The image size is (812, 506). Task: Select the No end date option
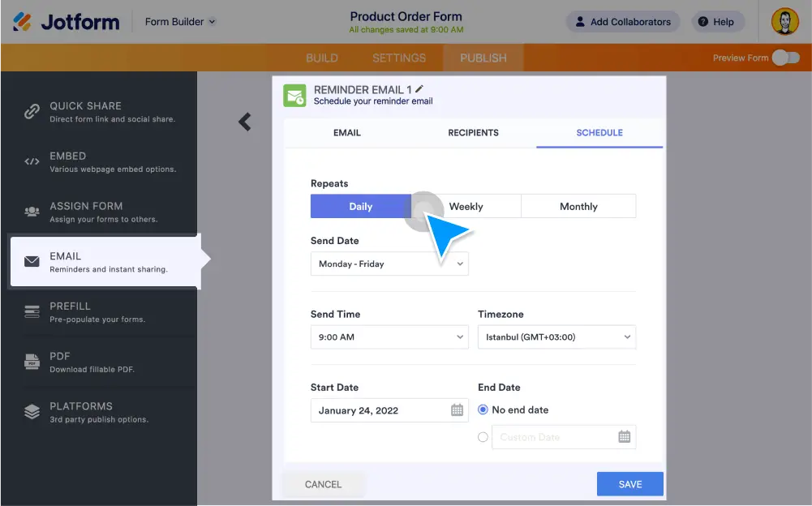(483, 410)
